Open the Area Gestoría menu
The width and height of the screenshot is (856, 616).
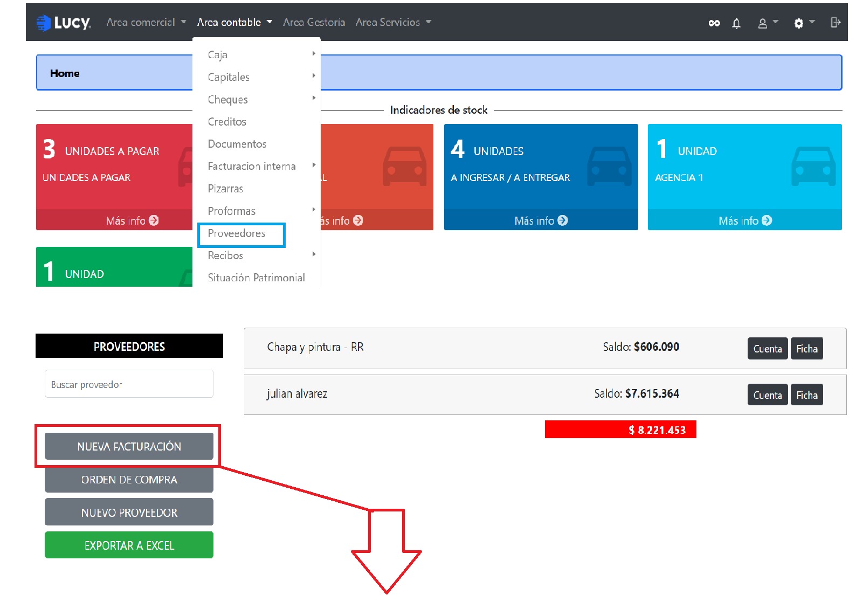314,22
